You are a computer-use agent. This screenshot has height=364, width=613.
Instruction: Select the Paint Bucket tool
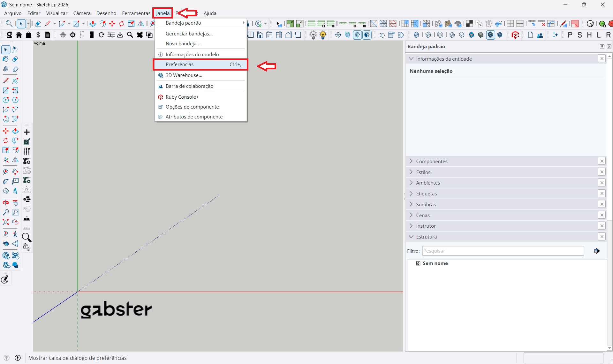(x=6, y=59)
